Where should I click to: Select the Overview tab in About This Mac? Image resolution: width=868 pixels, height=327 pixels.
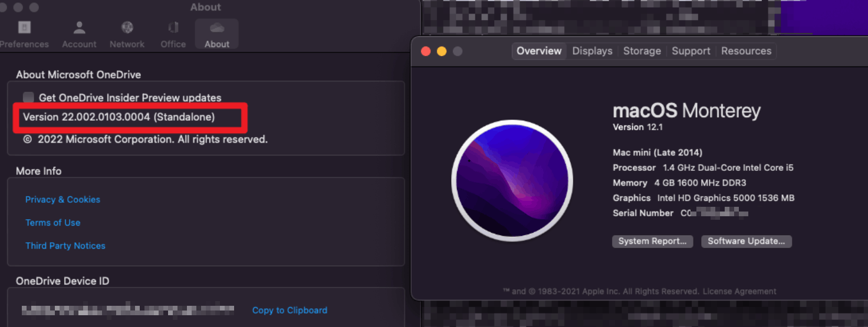539,51
